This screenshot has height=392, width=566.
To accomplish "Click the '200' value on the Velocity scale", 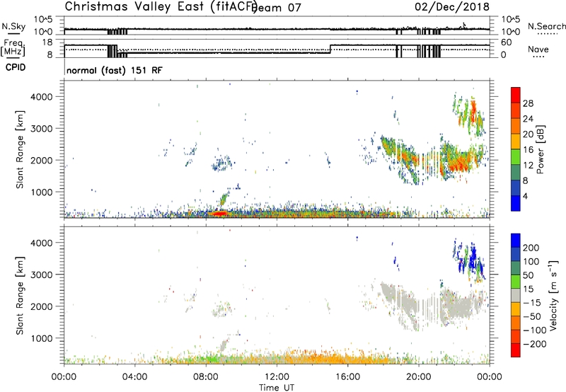I will point(531,248).
